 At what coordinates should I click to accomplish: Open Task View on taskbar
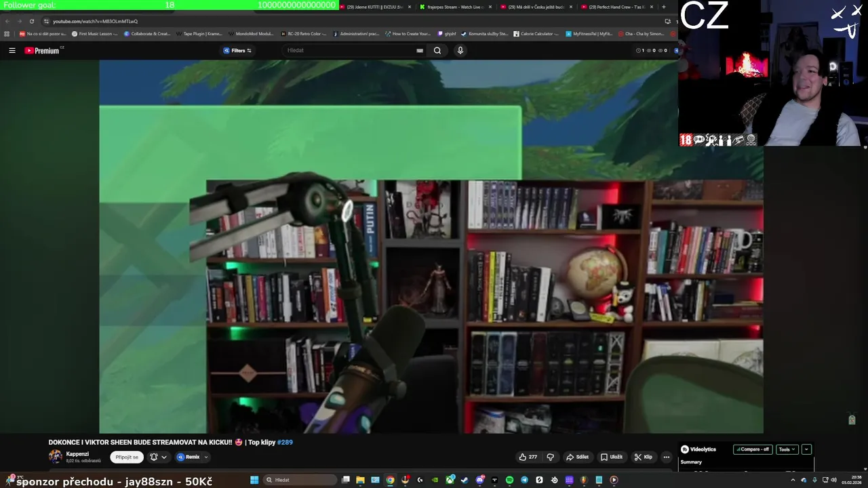click(346, 480)
